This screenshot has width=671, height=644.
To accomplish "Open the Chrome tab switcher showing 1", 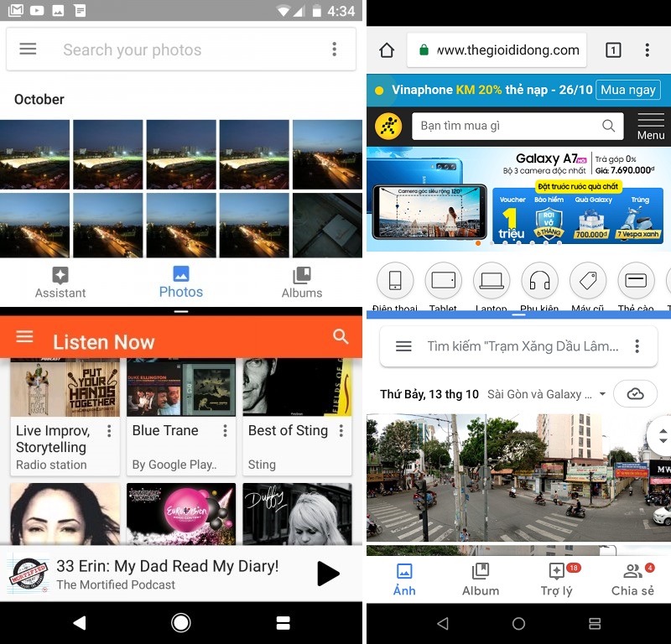I will point(613,50).
